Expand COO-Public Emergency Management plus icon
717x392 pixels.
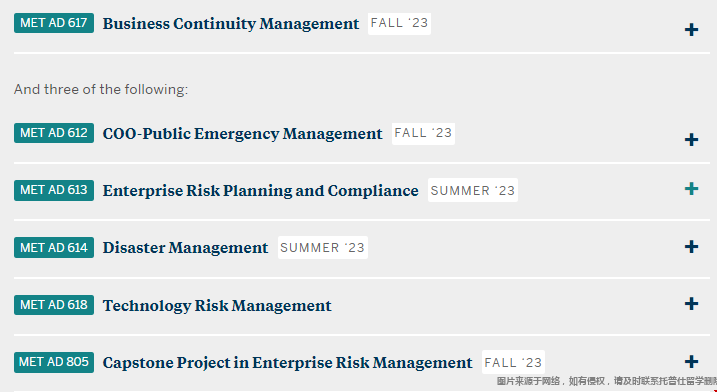pyautogui.click(x=691, y=140)
